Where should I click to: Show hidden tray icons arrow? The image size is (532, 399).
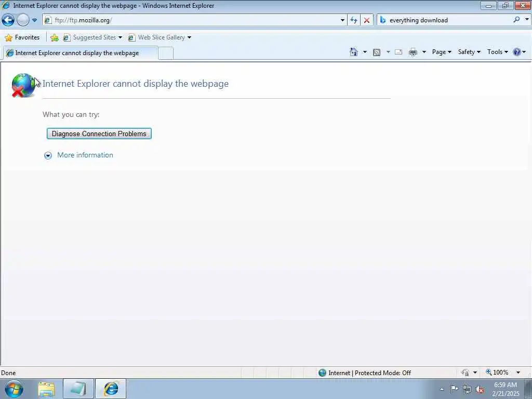click(x=442, y=390)
